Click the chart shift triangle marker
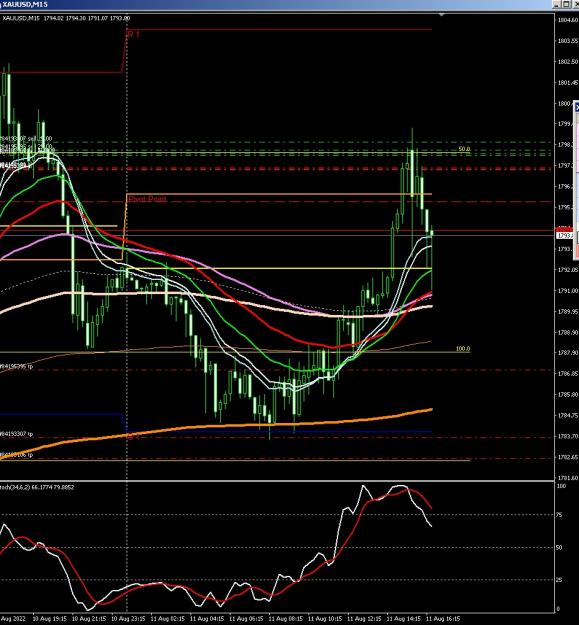The image size is (579, 625). click(442, 15)
